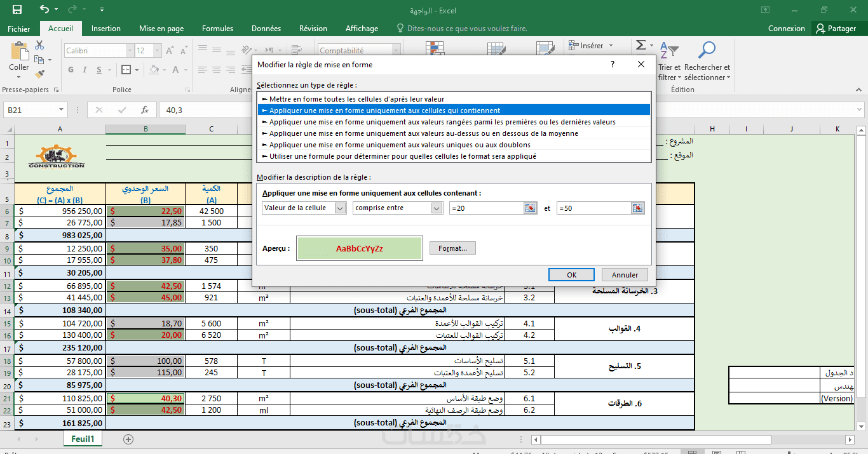Click the center-align icon
The width and height of the screenshot is (868, 454).
218,70
